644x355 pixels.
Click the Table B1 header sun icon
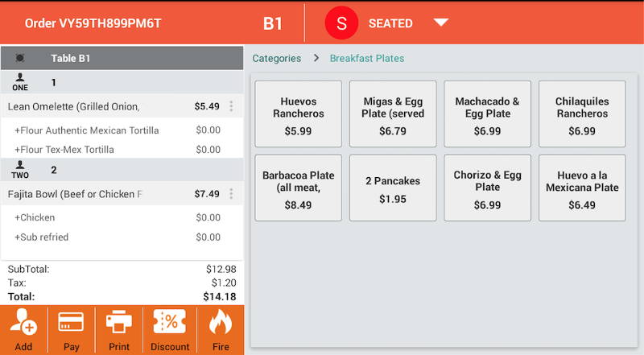(19, 58)
